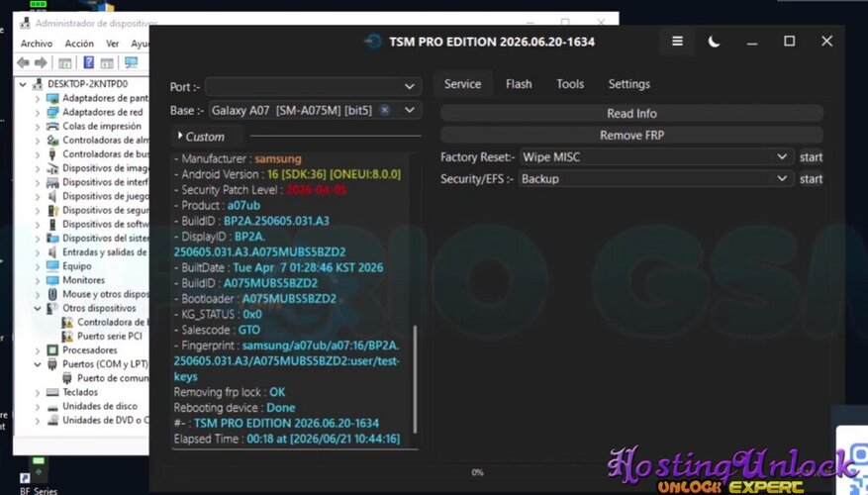Image resolution: width=868 pixels, height=495 pixels.
Task: Open the Base model dropdown arrow
Action: 410,110
